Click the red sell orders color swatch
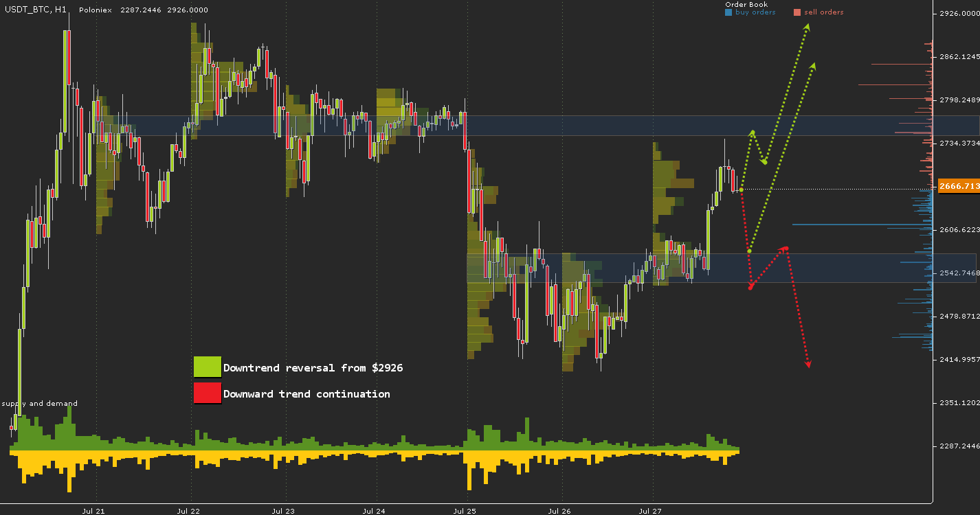 click(797, 12)
